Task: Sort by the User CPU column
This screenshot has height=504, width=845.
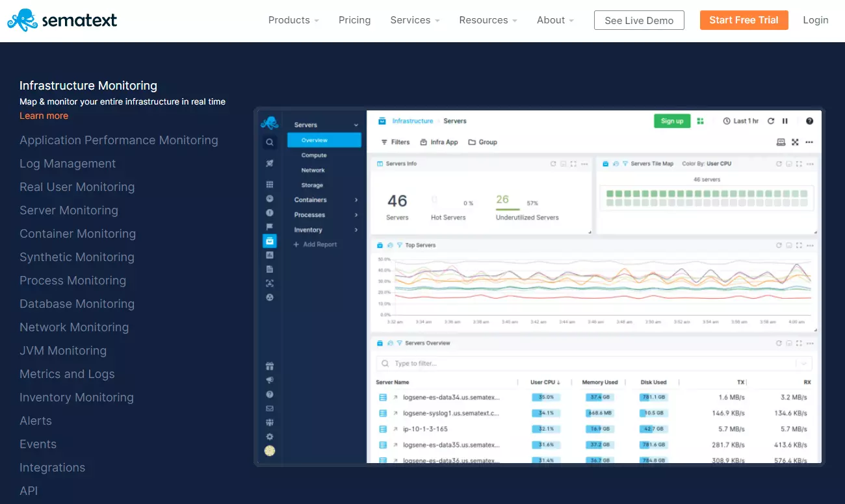Action: (545, 382)
